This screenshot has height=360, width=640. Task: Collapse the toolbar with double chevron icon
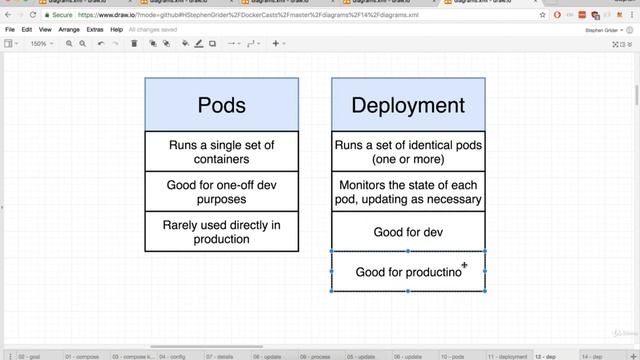point(630,44)
